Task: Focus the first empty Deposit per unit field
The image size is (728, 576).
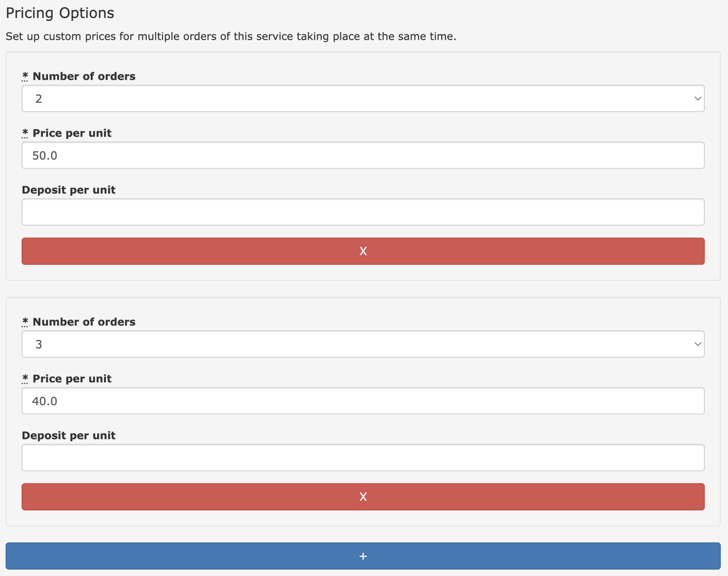Action: point(363,212)
